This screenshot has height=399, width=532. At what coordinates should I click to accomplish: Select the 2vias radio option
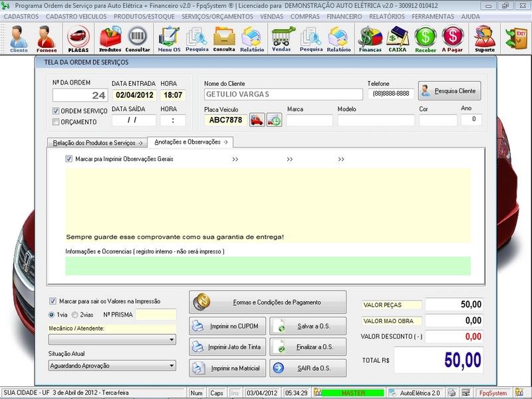75,315
